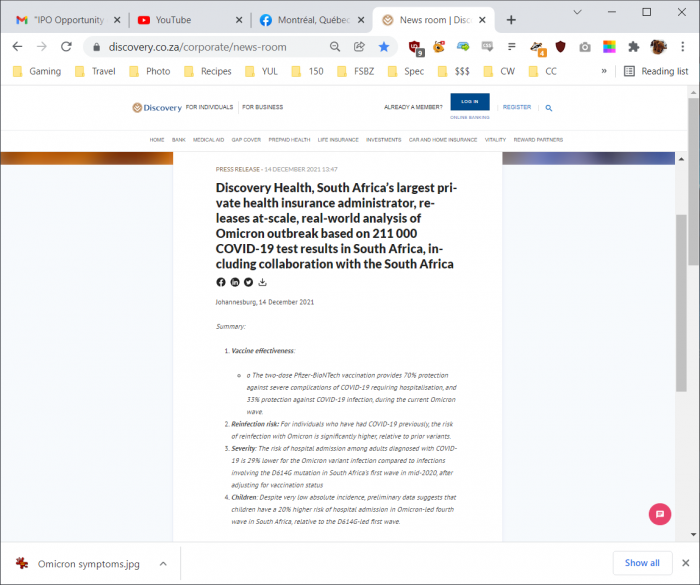
Task: Click the LOG IN button
Action: coord(470,101)
